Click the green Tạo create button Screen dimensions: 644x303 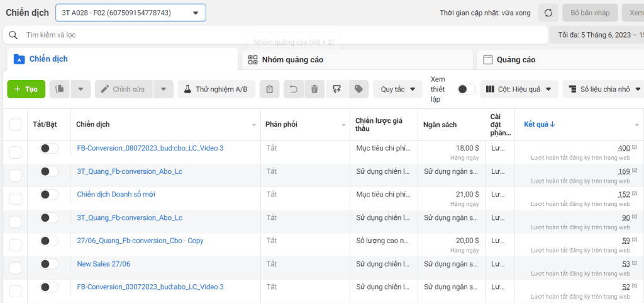[26, 89]
